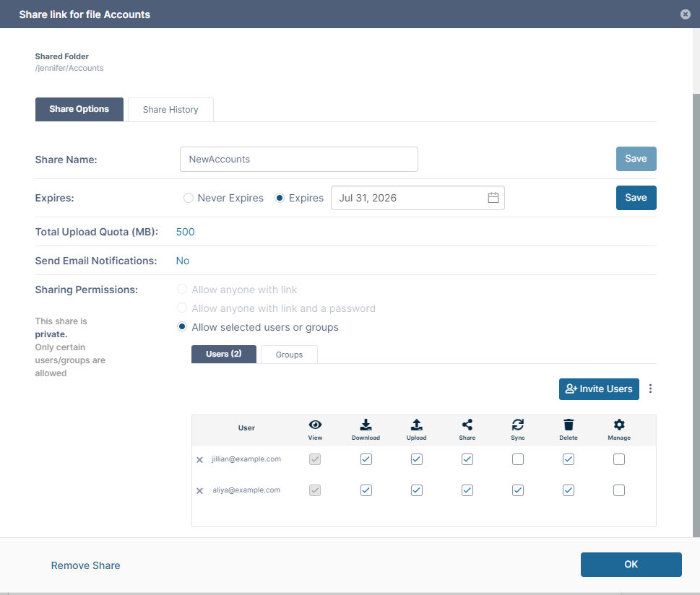Toggle Download permission for jillian@example.com

point(366,459)
